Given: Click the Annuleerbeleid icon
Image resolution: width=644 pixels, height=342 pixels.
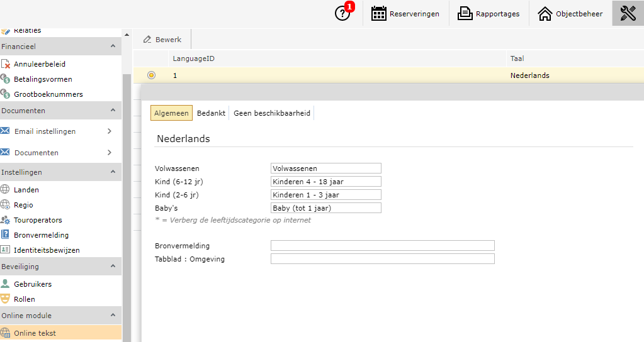Looking at the screenshot, I should coord(5,64).
